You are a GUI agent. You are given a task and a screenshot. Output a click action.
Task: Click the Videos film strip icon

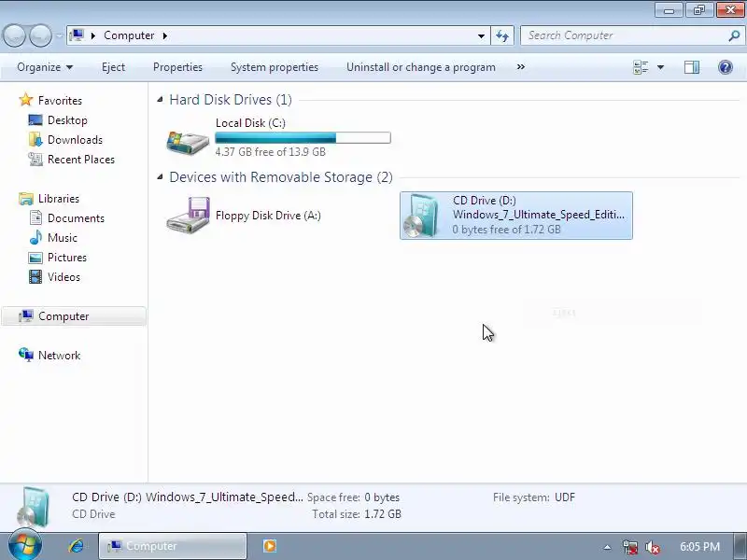(x=35, y=276)
